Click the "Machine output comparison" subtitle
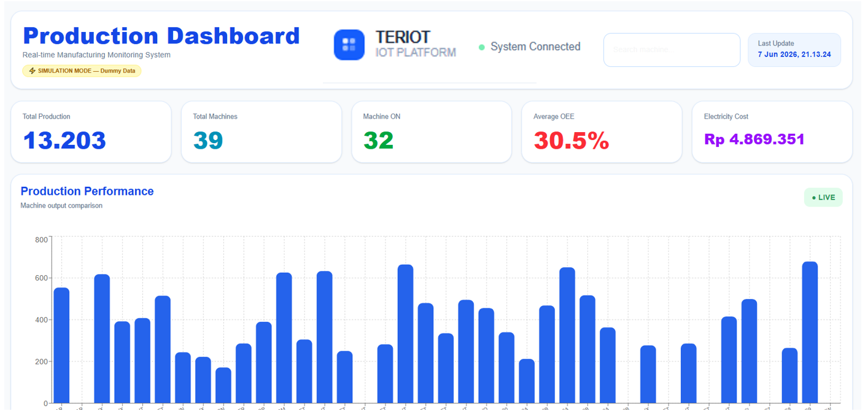 (61, 206)
